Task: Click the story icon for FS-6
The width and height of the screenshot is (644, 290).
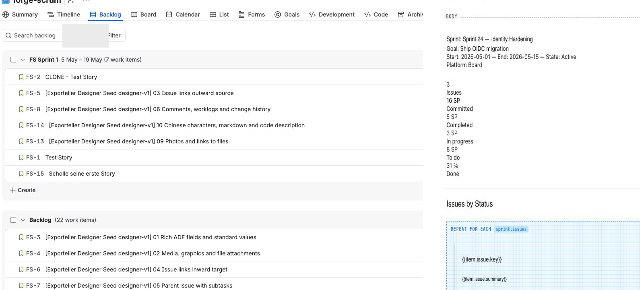Action: coord(21,269)
